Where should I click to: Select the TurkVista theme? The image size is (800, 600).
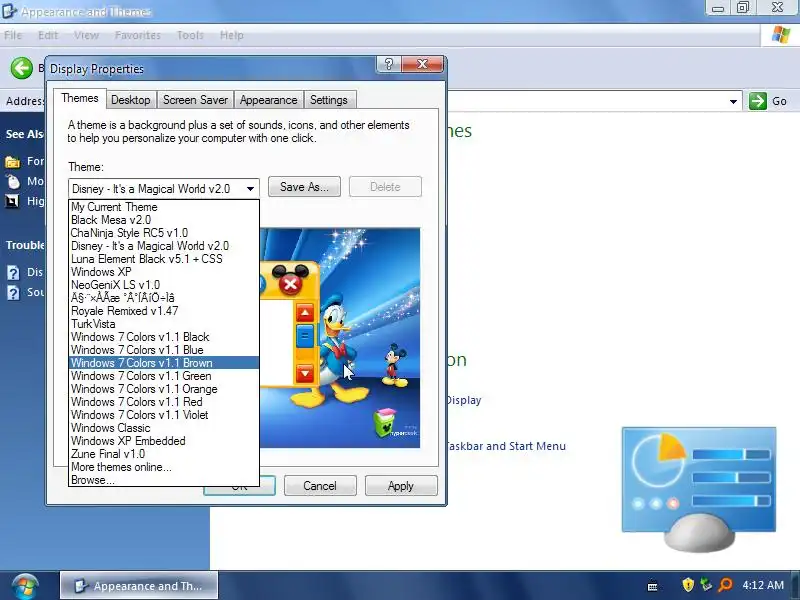pos(164,324)
